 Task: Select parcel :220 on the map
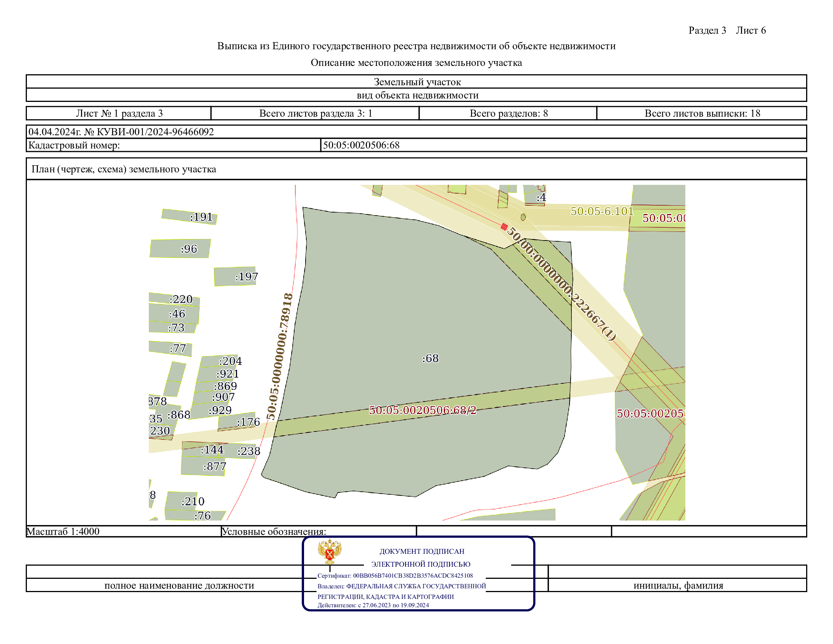point(181,299)
